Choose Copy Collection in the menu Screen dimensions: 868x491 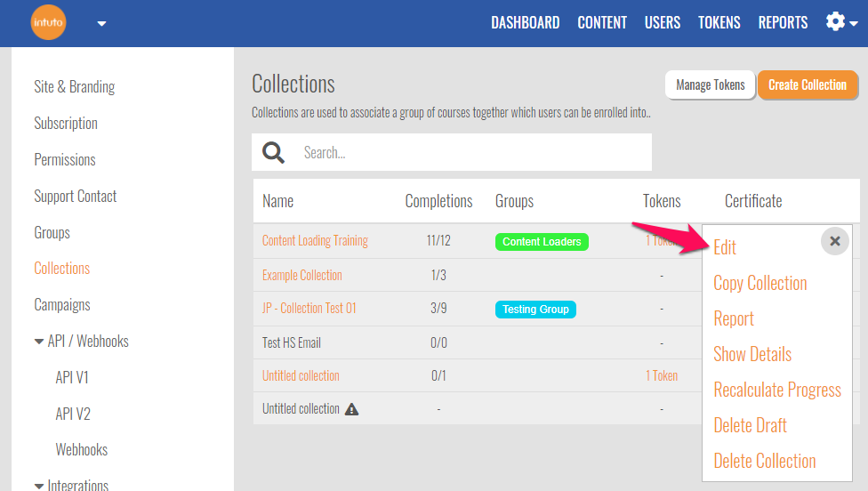(x=759, y=283)
